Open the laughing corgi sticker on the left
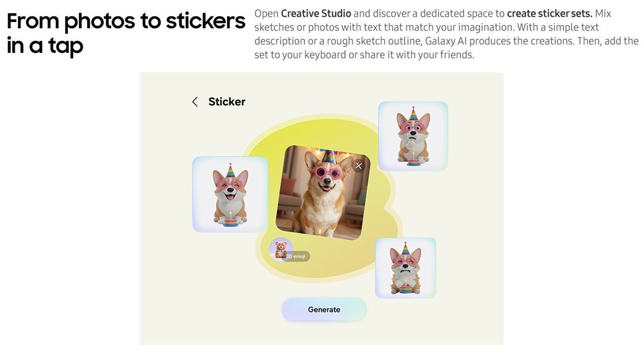 point(230,194)
